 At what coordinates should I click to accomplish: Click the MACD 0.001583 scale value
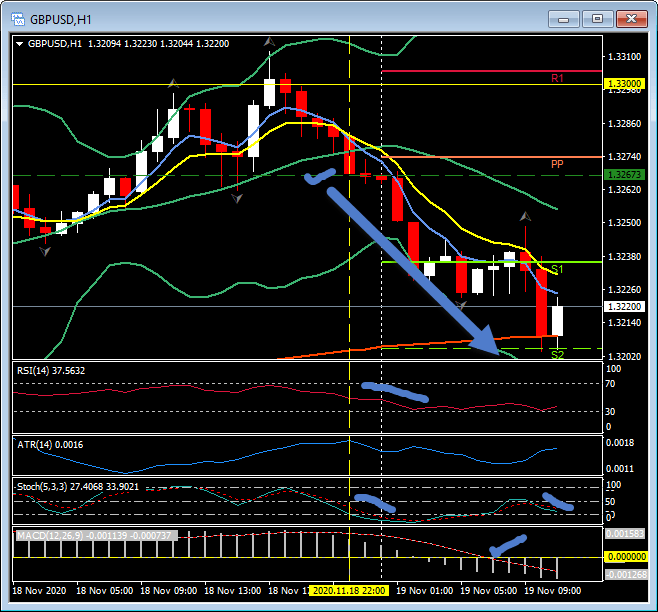coord(624,534)
